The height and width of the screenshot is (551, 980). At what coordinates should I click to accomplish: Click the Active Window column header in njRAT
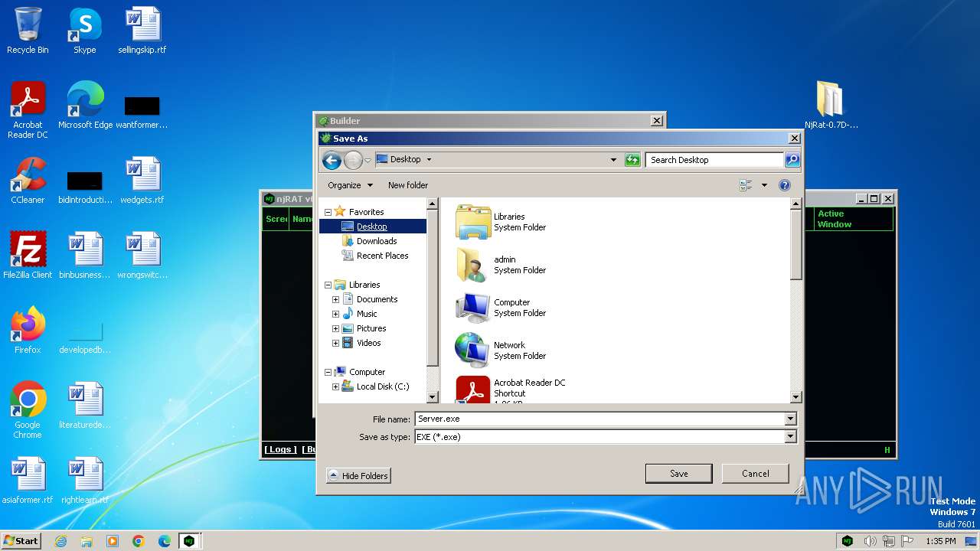(854, 219)
